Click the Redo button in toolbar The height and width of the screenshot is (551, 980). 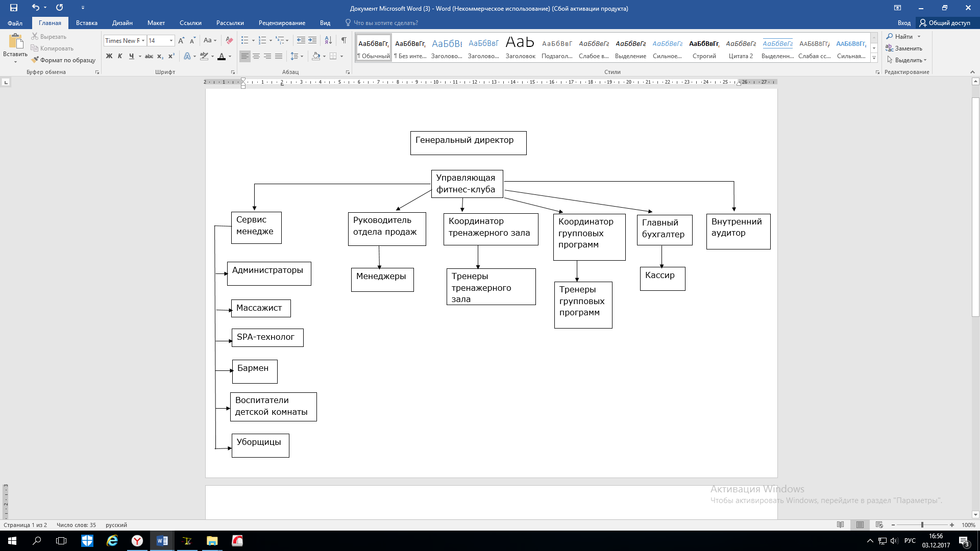pos(59,8)
